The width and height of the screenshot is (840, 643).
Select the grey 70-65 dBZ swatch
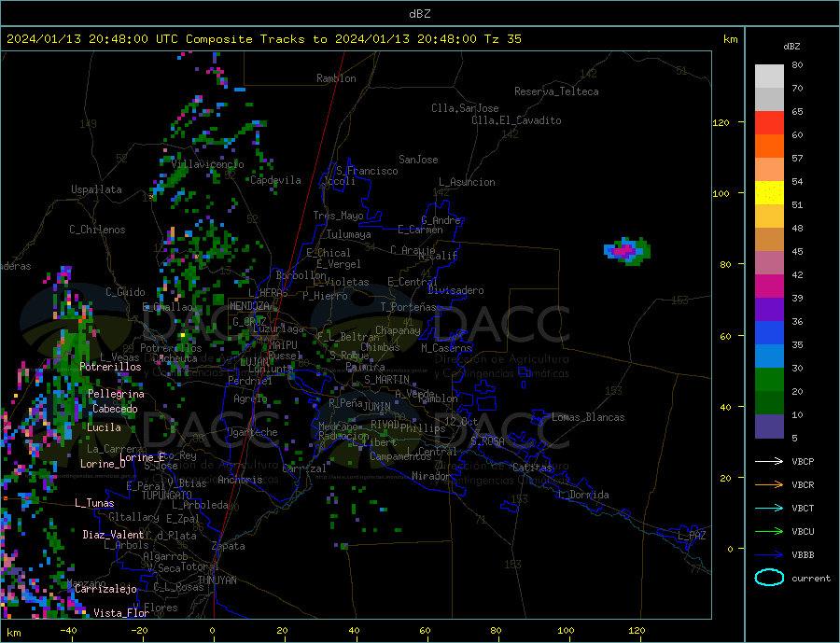(x=769, y=100)
